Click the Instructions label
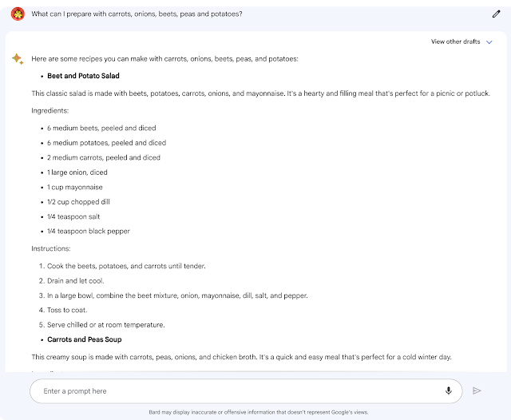511x420 pixels. pyautogui.click(x=51, y=248)
